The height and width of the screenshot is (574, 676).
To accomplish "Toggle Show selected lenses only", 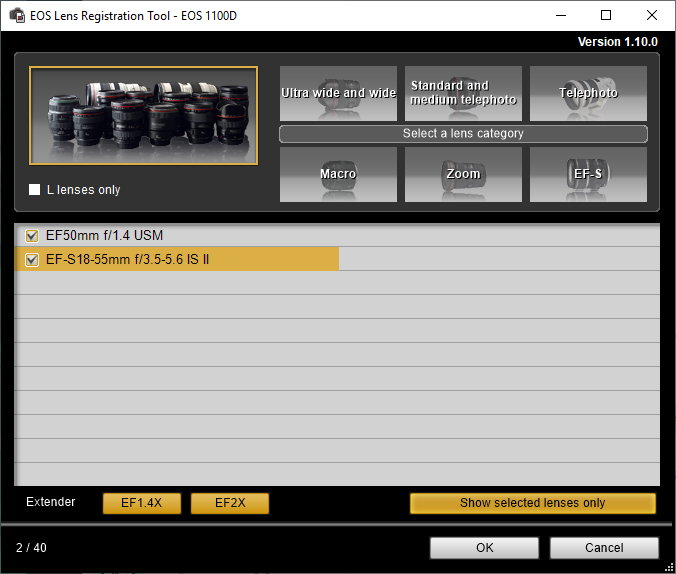I will click(533, 503).
